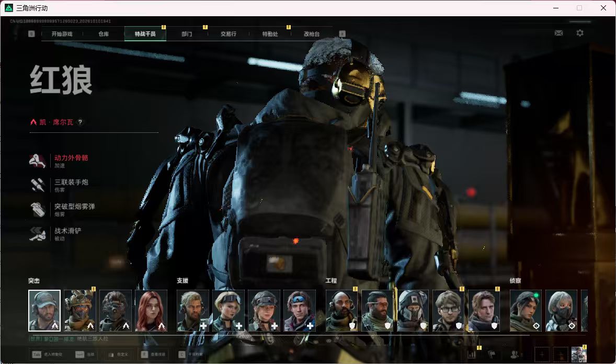This screenshot has height=364, width=616.
Task: Choose the bearded 工程 operator with red glasses
Action: point(377,311)
